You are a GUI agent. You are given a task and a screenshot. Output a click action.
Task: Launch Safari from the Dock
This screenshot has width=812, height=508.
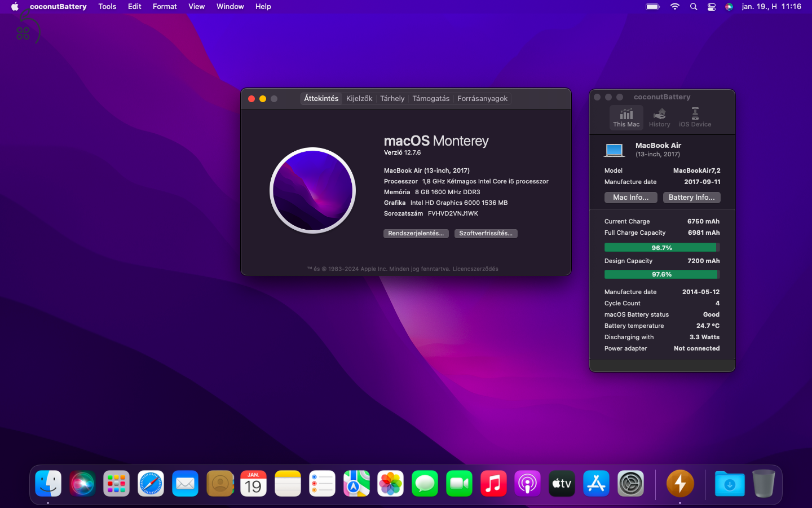pos(151,484)
